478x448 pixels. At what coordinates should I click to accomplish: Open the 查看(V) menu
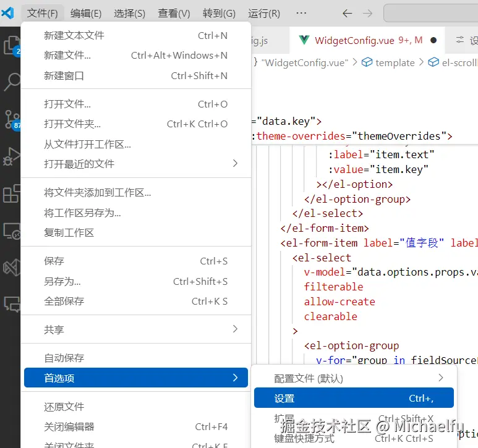pyautogui.click(x=174, y=14)
